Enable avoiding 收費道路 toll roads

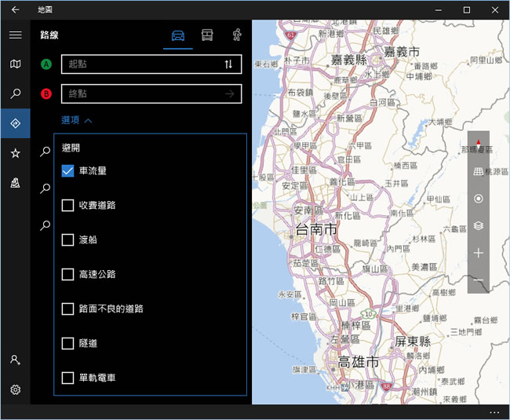pos(67,206)
